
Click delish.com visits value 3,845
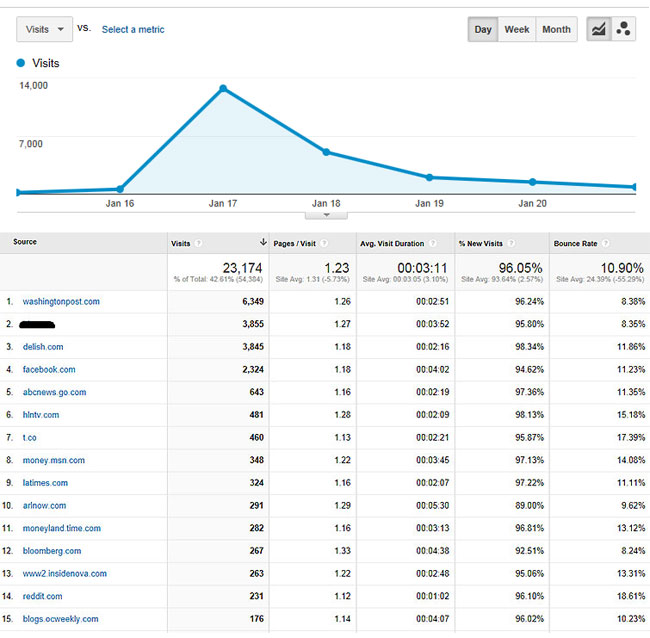(x=253, y=347)
